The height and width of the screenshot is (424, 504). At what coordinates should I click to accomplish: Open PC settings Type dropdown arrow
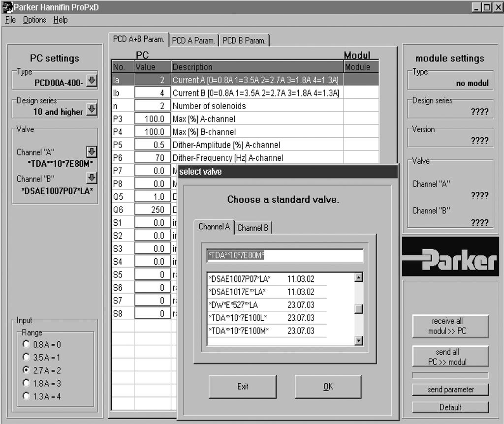(92, 80)
